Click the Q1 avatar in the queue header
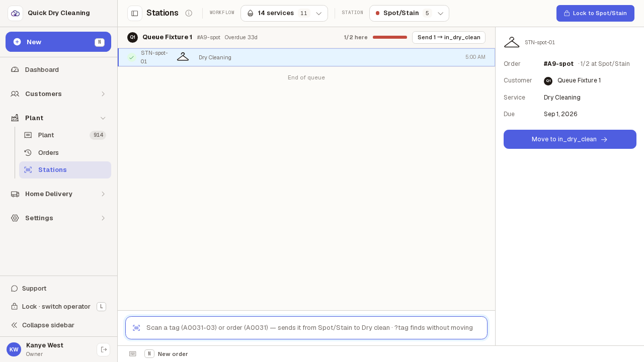 [132, 37]
